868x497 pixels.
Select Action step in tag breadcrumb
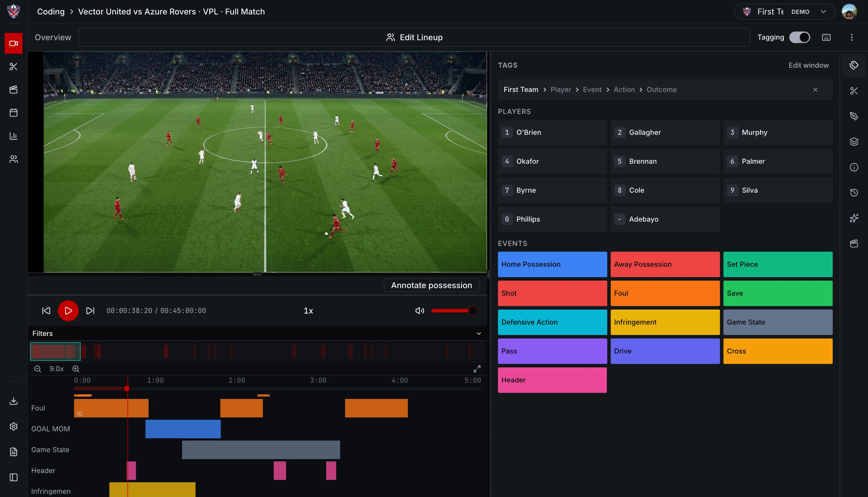click(x=624, y=89)
